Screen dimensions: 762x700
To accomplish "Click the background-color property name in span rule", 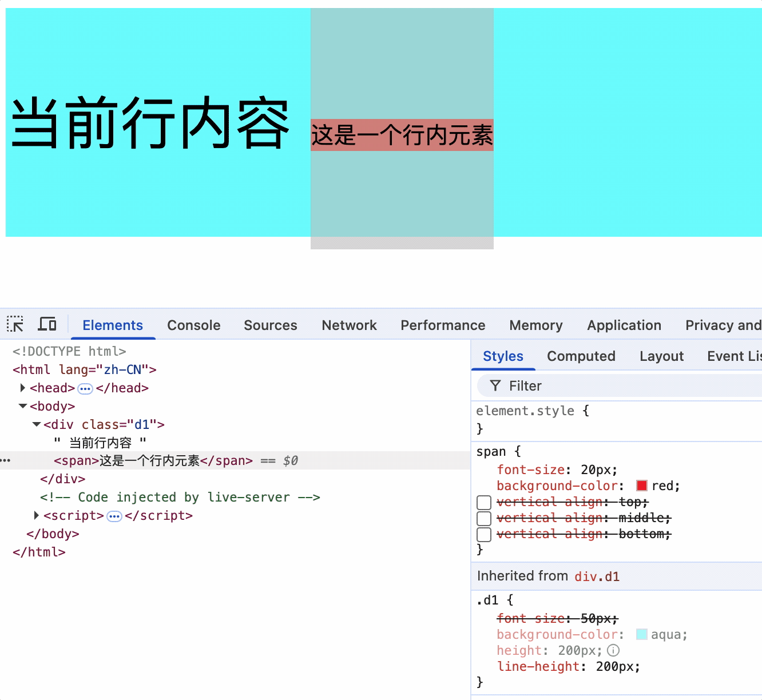I will point(557,486).
